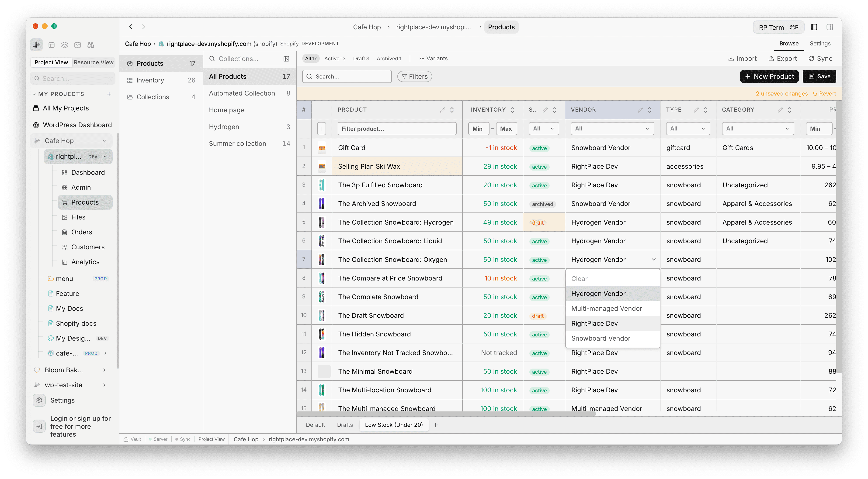The height and width of the screenshot is (479, 868).
Task: Open the TYPE column filter dropdown showing All
Action: tap(688, 128)
